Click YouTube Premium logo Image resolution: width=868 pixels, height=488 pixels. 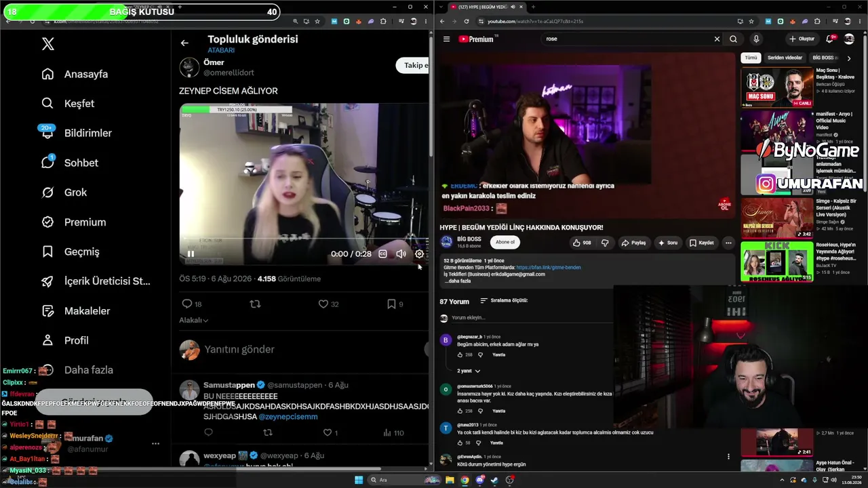(x=477, y=39)
